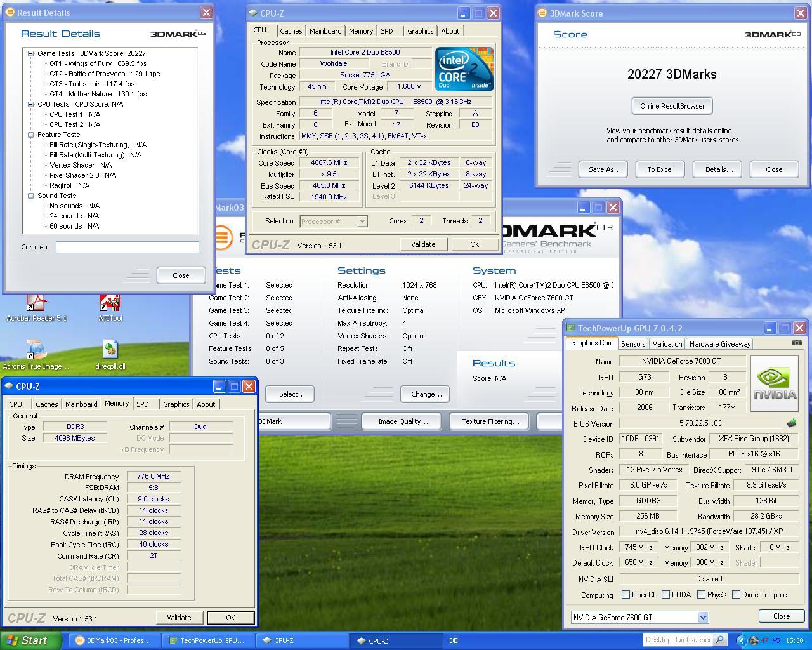Switch to SPD tab in top CPU-Z
The width and height of the screenshot is (812, 650).
387,31
